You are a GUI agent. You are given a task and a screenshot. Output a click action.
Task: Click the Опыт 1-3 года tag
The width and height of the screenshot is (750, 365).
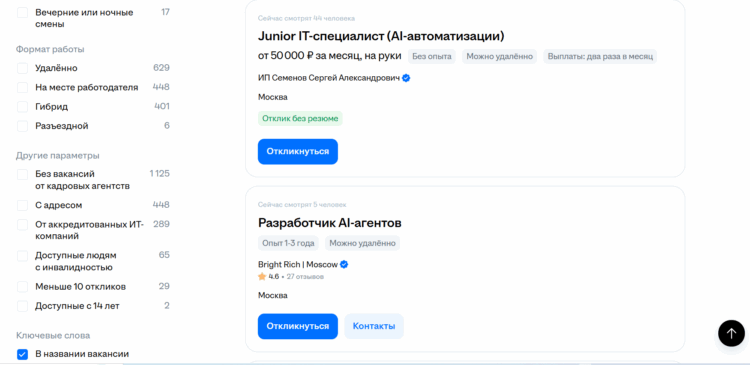tap(288, 243)
